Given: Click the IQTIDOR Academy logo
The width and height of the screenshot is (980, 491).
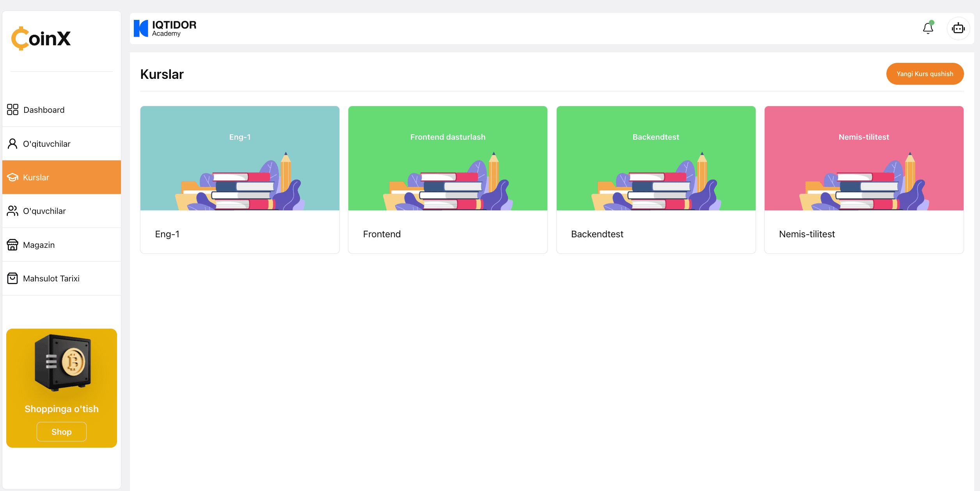Looking at the screenshot, I should click(x=165, y=28).
